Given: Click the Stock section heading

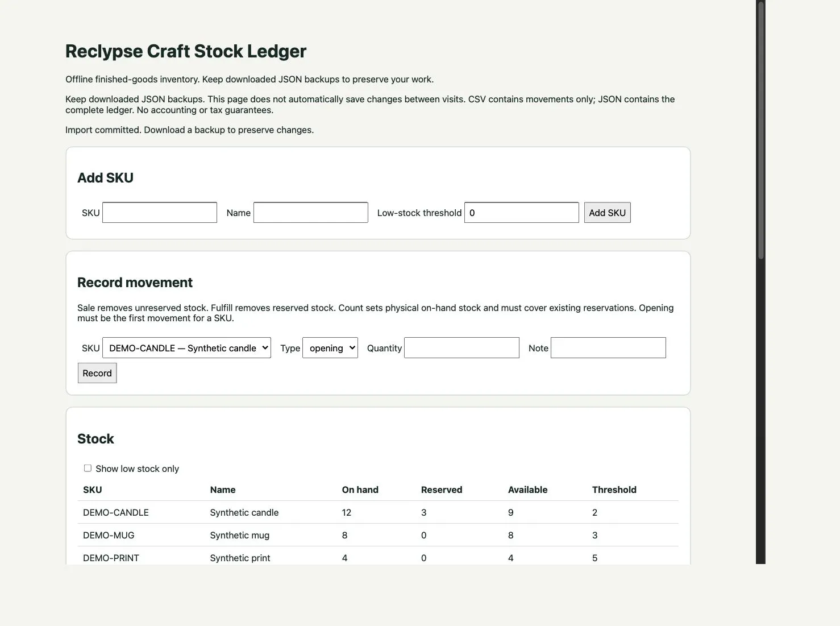Looking at the screenshot, I should click(95, 439).
